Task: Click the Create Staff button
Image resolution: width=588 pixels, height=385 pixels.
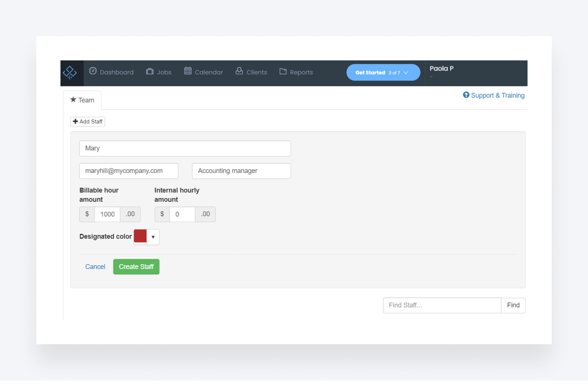Action: tap(136, 266)
